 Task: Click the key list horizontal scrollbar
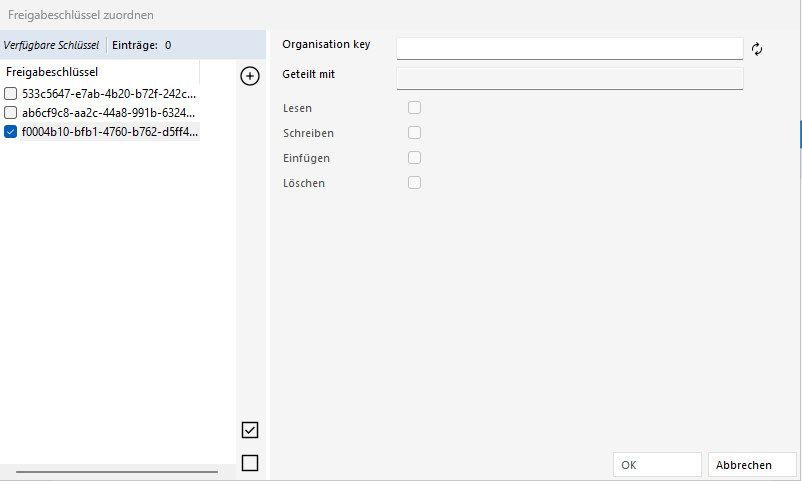pos(116,471)
